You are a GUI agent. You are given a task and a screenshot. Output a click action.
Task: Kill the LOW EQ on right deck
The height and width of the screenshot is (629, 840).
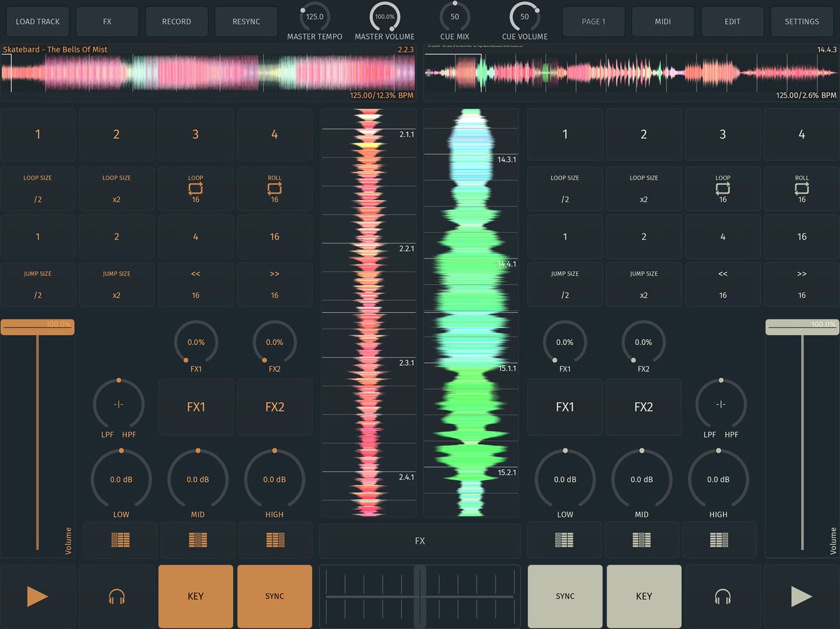564,539
